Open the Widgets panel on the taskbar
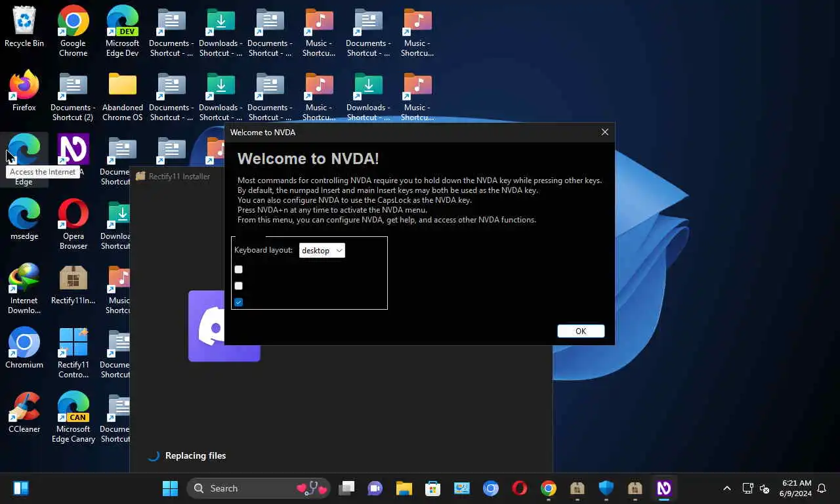This screenshot has height=504, width=840. click(x=21, y=488)
